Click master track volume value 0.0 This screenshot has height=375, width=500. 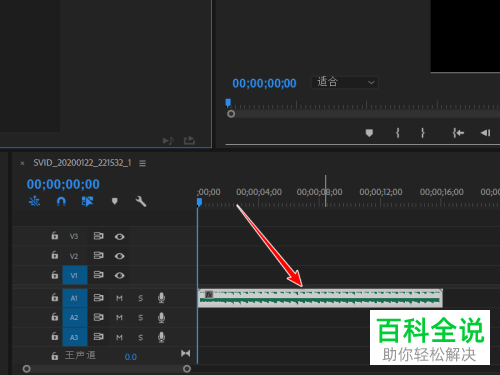tap(131, 357)
